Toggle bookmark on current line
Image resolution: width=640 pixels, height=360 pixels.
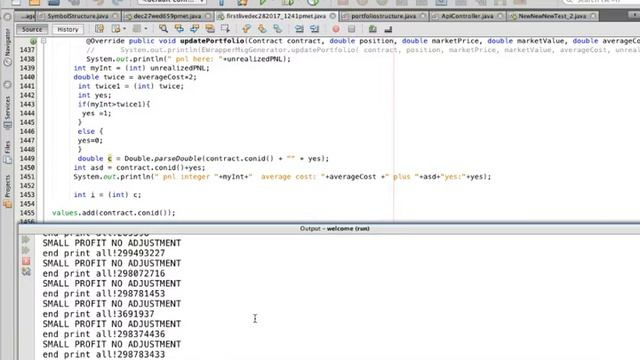(278, 29)
